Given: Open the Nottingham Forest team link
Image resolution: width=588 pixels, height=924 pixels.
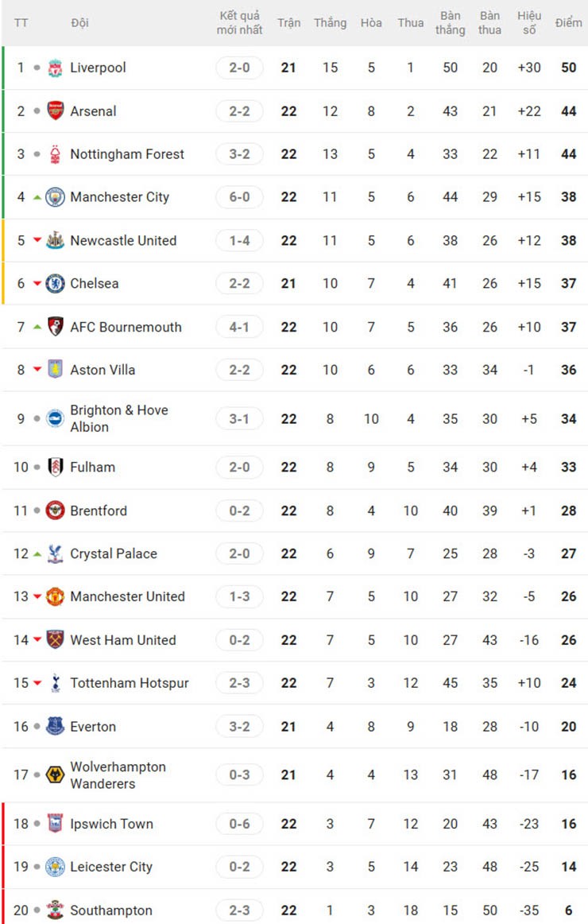Looking at the screenshot, I should 127,154.
